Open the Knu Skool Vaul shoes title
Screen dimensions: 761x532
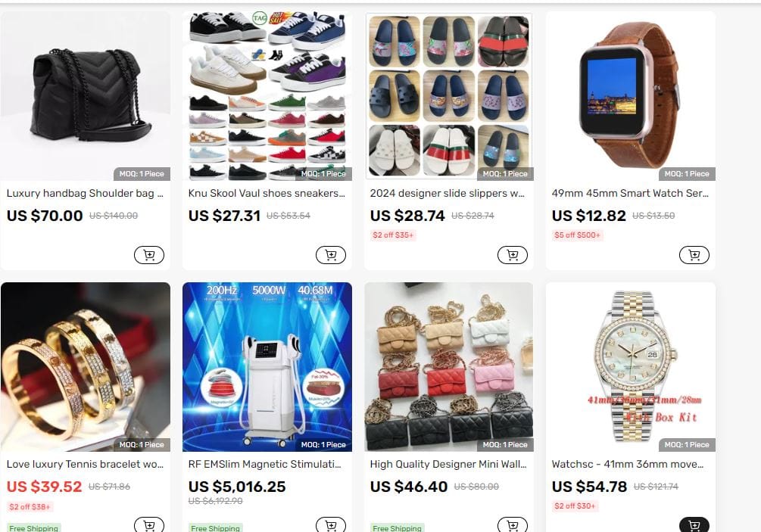point(267,193)
